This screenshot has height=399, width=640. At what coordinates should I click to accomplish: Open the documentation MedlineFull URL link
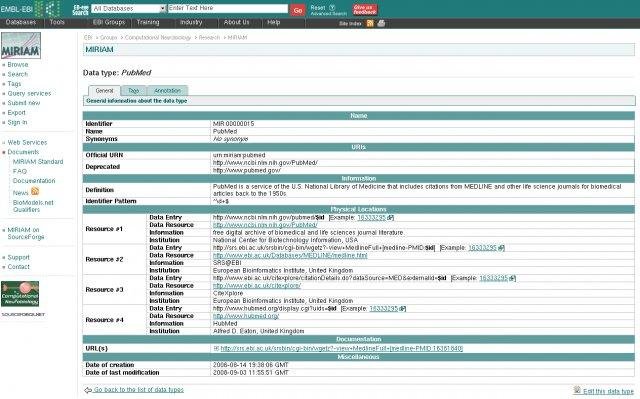[x=342, y=348]
